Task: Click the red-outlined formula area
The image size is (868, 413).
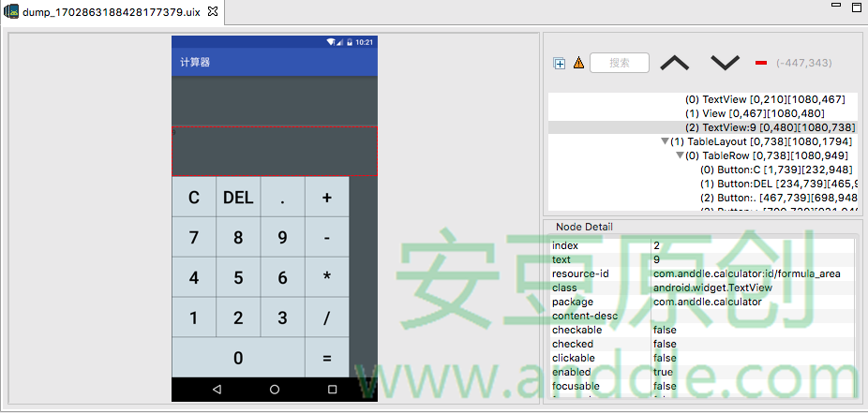Action: click(x=275, y=152)
